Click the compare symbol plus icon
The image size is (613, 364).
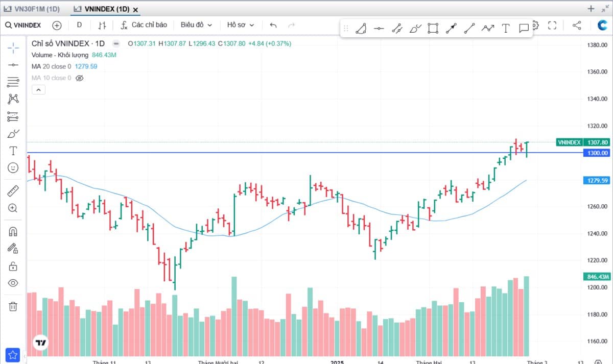coord(57,25)
